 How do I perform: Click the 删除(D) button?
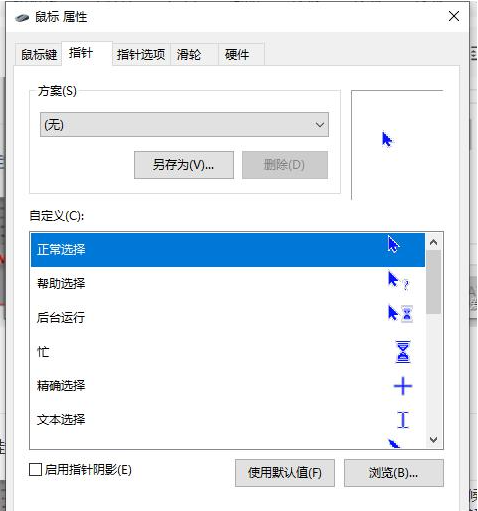(x=285, y=165)
